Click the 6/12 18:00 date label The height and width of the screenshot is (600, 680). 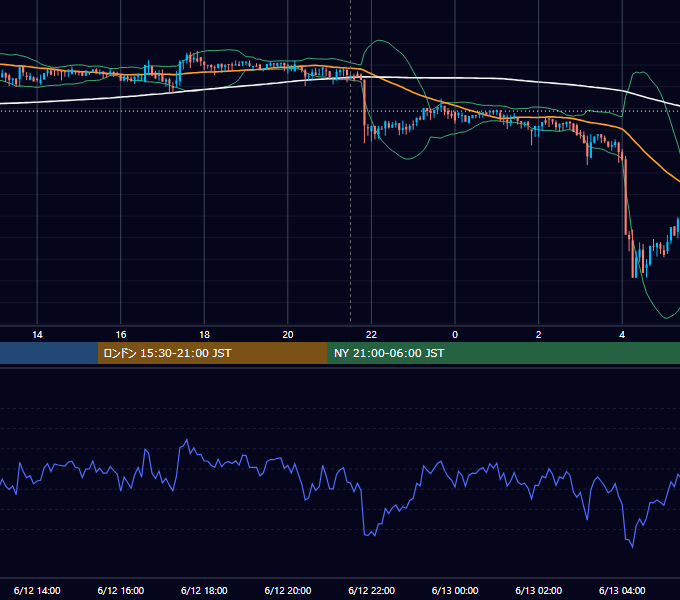click(x=204, y=590)
